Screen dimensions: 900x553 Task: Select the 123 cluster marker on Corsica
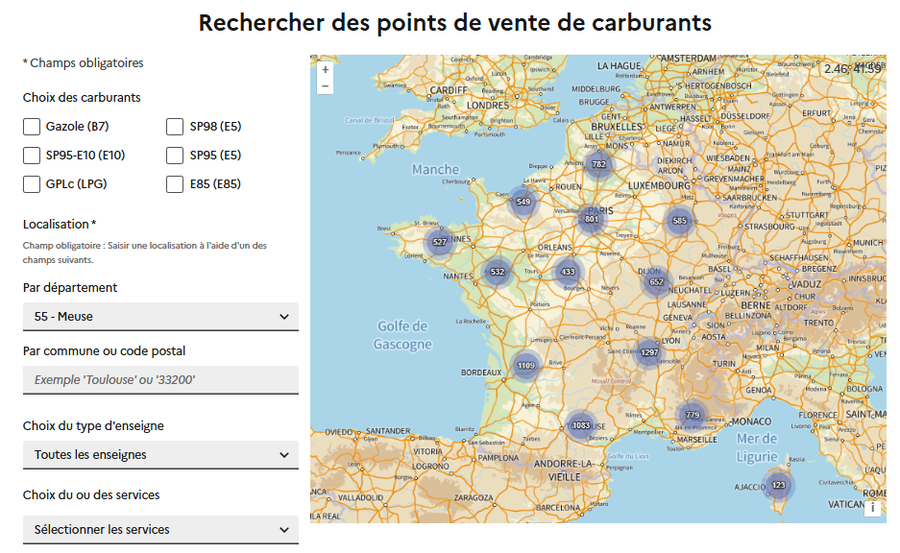pos(778,485)
